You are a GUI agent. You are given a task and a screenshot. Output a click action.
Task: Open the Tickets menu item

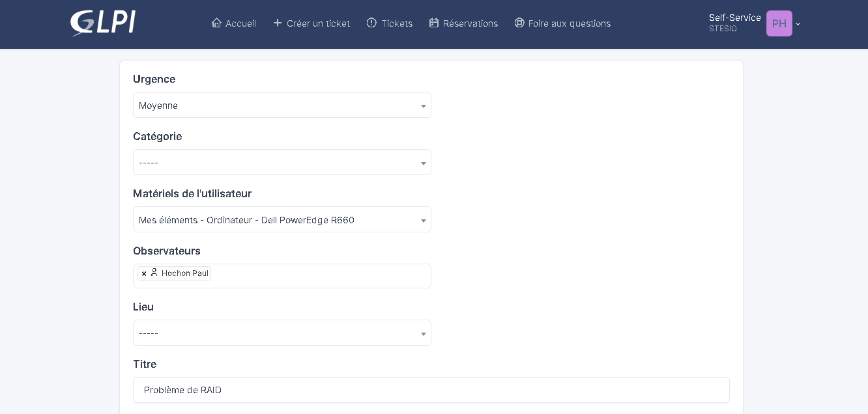point(396,23)
